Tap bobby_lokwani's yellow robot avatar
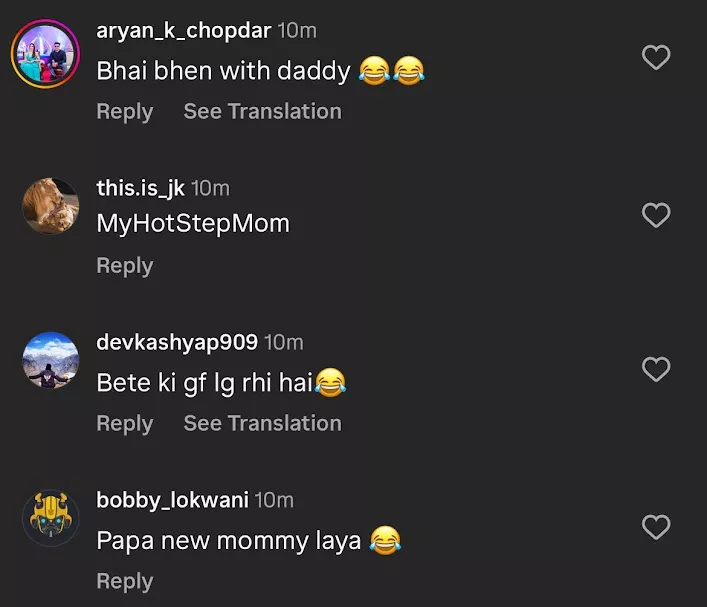 pyautogui.click(x=50, y=517)
